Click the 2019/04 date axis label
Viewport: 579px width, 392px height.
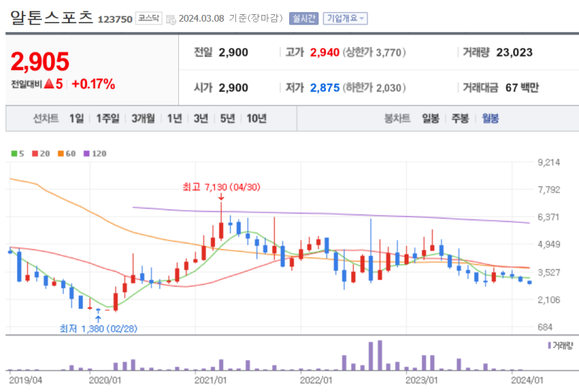pyautogui.click(x=25, y=380)
